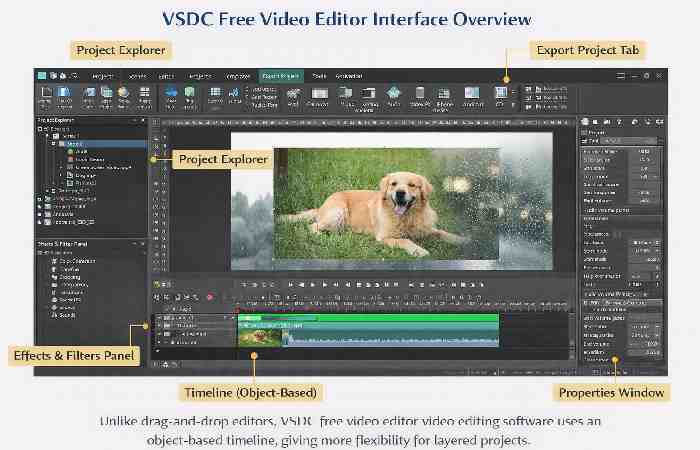Collapse the highlighted item in Project Explorer tree

[x=53, y=144]
